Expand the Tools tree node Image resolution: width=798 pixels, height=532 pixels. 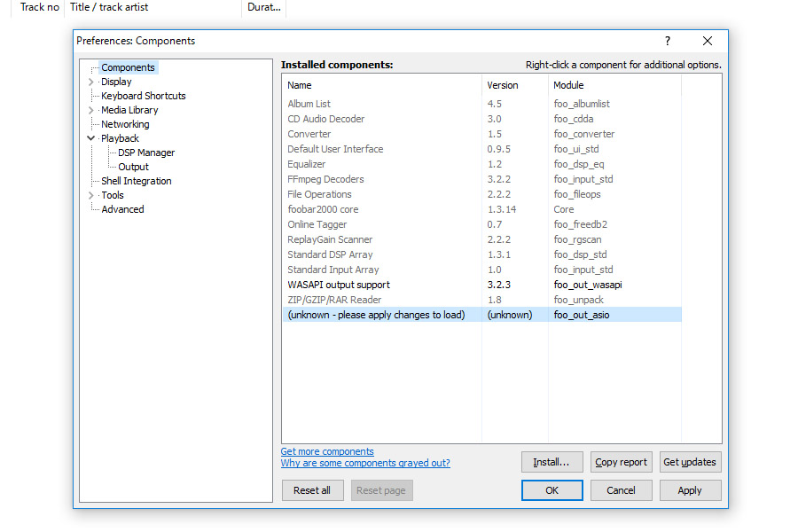[x=90, y=195]
